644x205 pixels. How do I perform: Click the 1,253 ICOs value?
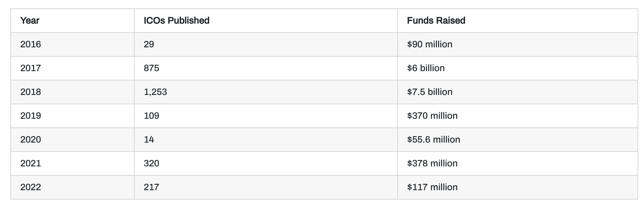155,92
